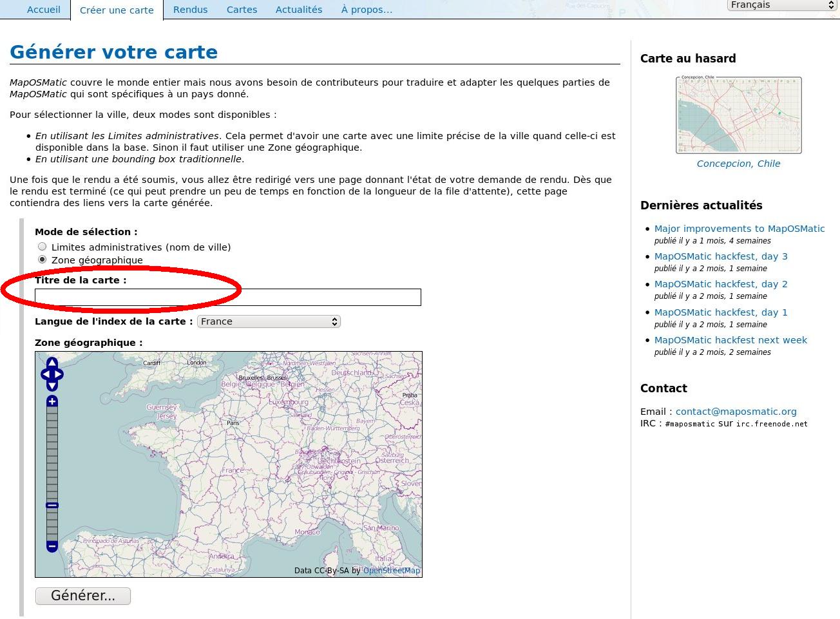
Task: Open MapOSMatic hackfest, day 1 article
Action: (x=721, y=312)
